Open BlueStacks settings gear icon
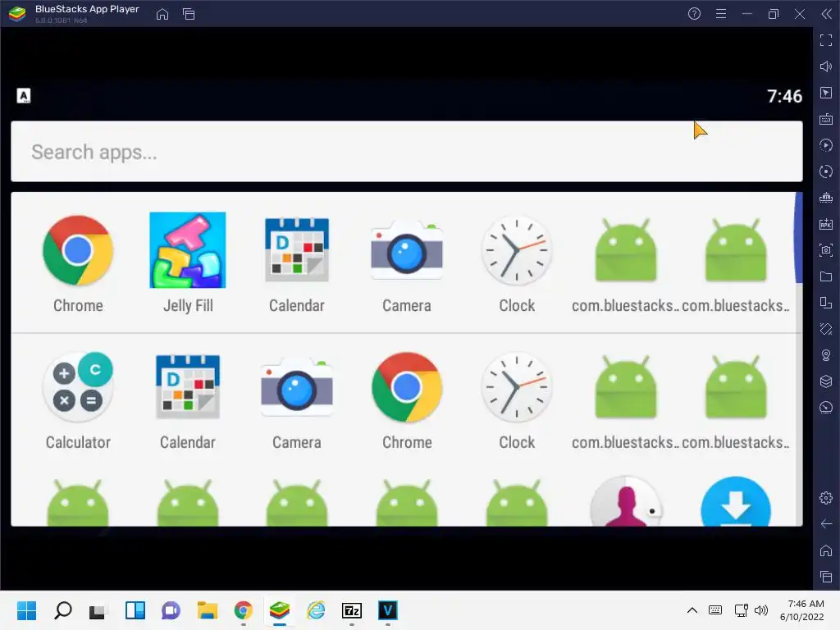 pyautogui.click(x=826, y=498)
